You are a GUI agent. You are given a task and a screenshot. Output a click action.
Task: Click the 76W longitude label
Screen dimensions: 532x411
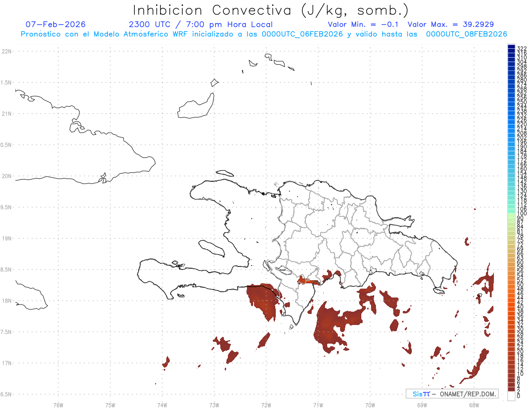58,405
